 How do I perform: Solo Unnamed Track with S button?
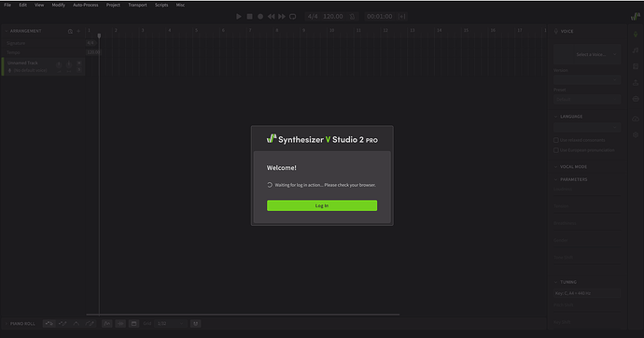point(79,70)
